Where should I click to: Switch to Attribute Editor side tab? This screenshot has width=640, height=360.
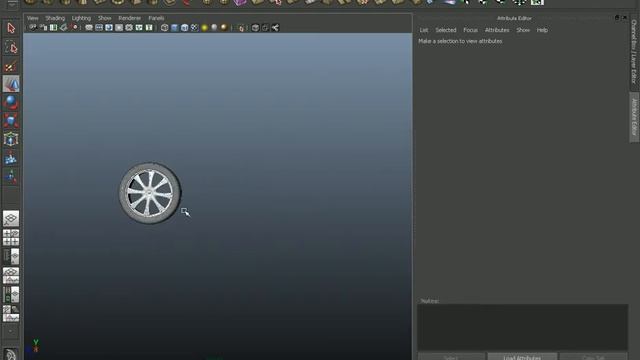coord(634,117)
